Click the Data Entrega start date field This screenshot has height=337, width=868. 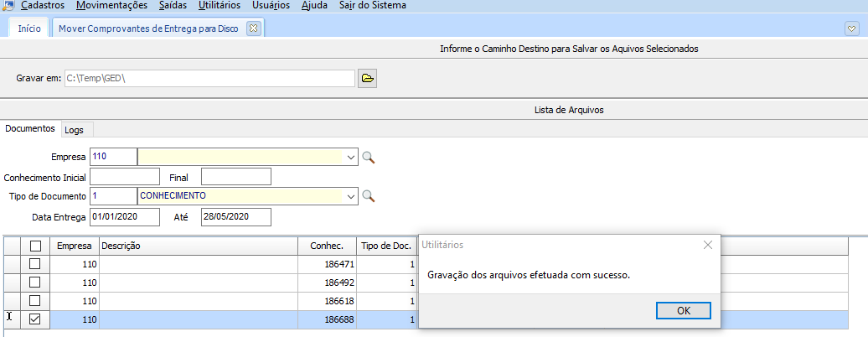(x=124, y=217)
